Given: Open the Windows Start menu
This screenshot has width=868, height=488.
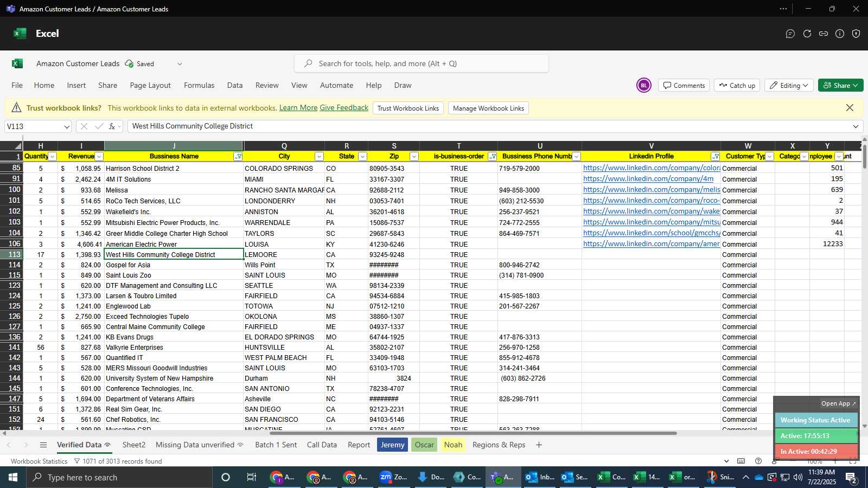Looking at the screenshot, I should (13, 477).
